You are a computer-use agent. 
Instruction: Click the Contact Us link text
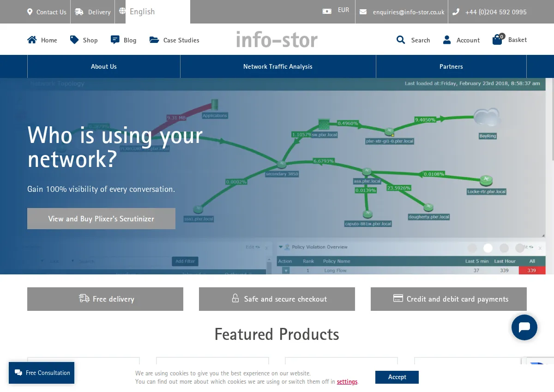[51, 12]
